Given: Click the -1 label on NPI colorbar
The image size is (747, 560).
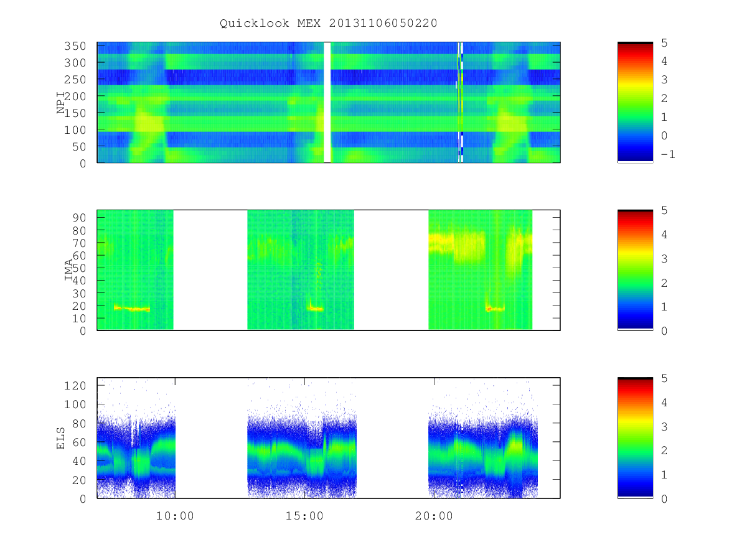Looking at the screenshot, I should pos(667,154).
